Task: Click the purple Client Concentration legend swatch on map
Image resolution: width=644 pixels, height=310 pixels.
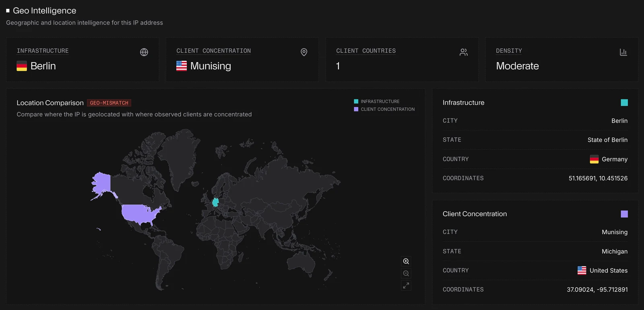Action: coord(356,109)
